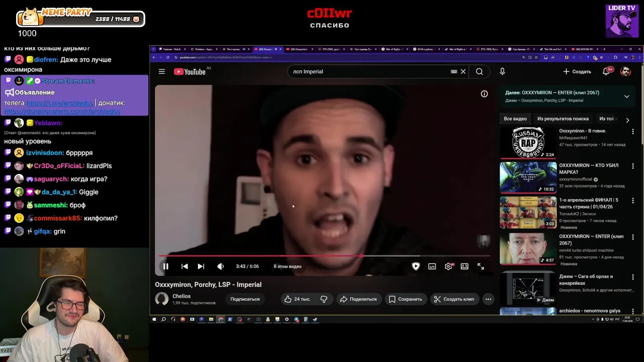Open t.me/archiedos link in chat
Image resolution: width=644 pixels, height=362 pixels.
click(59, 103)
